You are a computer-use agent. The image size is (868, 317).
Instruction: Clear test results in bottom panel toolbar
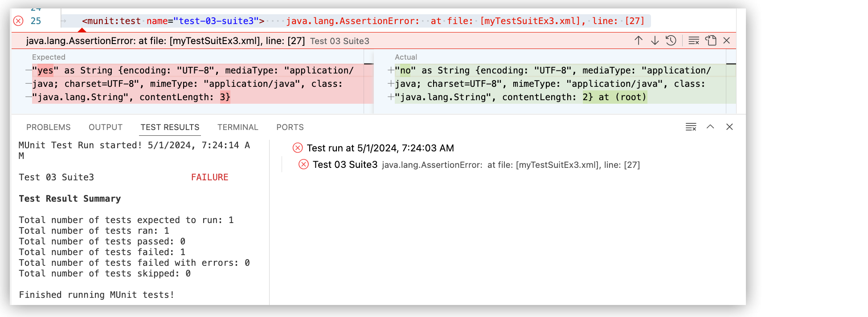(691, 127)
